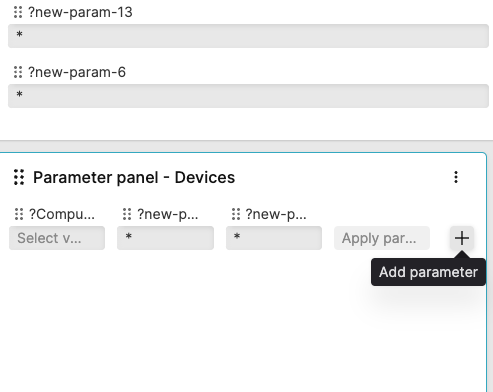Grab the Parameter panel - Devices drag handle

(19, 177)
